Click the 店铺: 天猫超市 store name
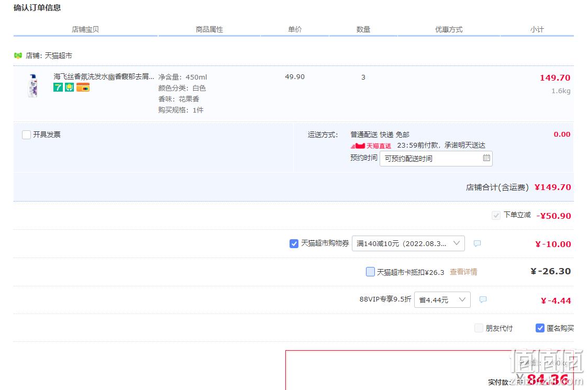Screen dimensions: 588x390 (49, 55)
